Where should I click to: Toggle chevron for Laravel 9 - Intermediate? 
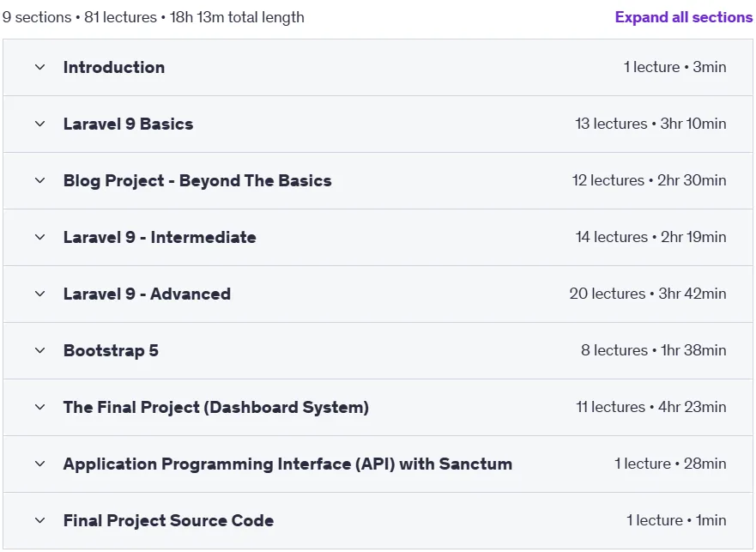pos(40,238)
